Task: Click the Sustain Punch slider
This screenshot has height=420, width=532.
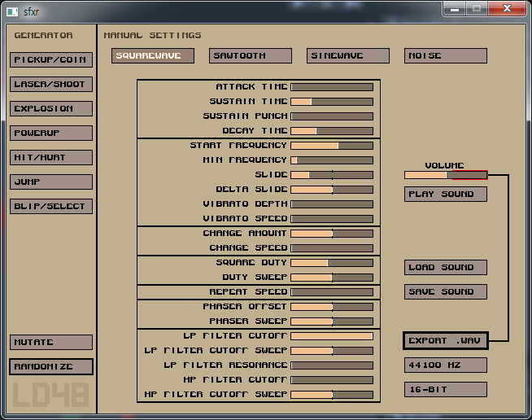Action: [x=332, y=116]
